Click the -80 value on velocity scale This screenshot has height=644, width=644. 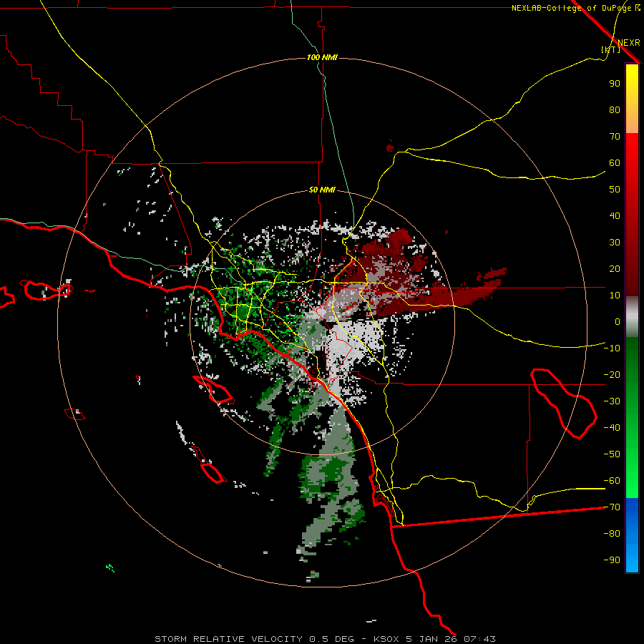click(x=612, y=534)
